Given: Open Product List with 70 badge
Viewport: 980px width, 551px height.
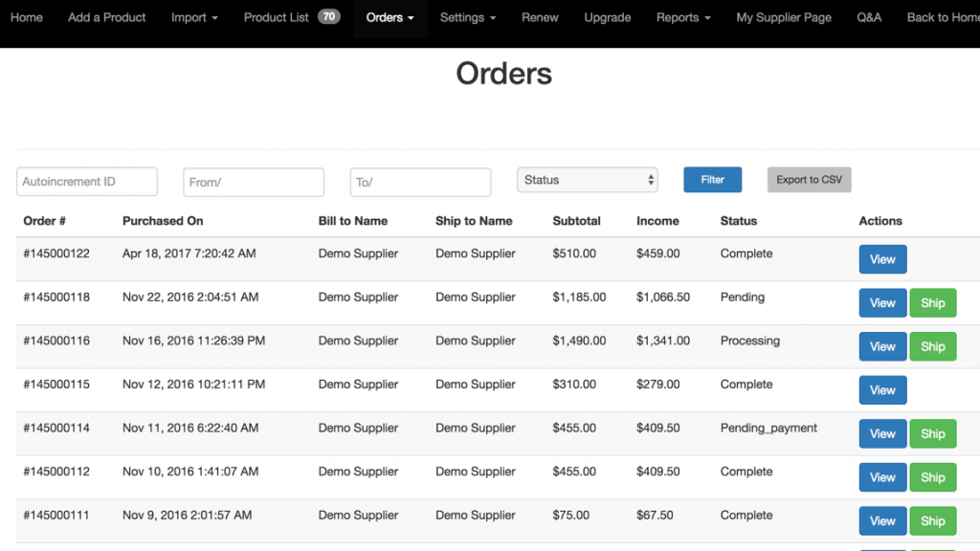Looking at the screenshot, I should [x=291, y=17].
